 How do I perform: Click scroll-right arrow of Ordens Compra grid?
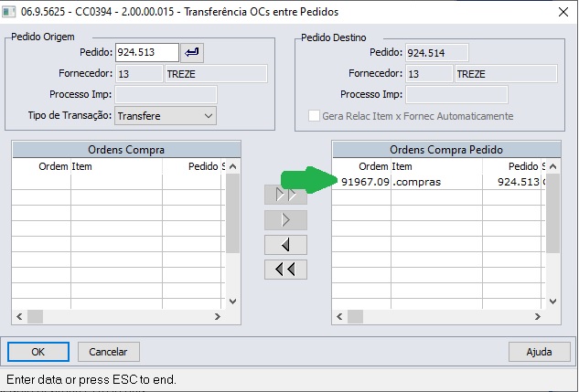[218, 316]
